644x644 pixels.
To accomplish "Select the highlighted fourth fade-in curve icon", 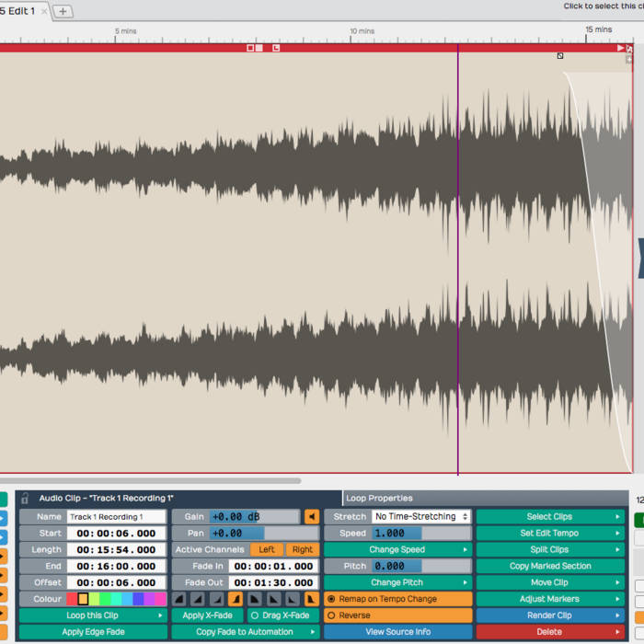I will click(x=235, y=599).
